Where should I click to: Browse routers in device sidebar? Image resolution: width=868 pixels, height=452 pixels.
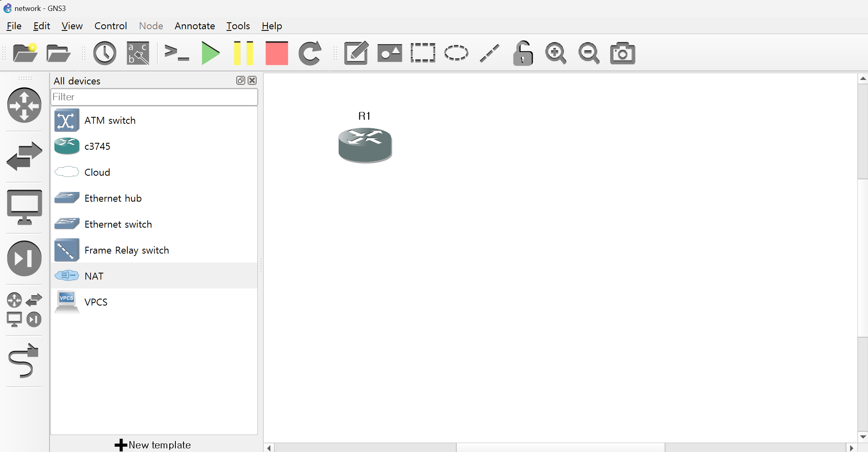pos(24,105)
